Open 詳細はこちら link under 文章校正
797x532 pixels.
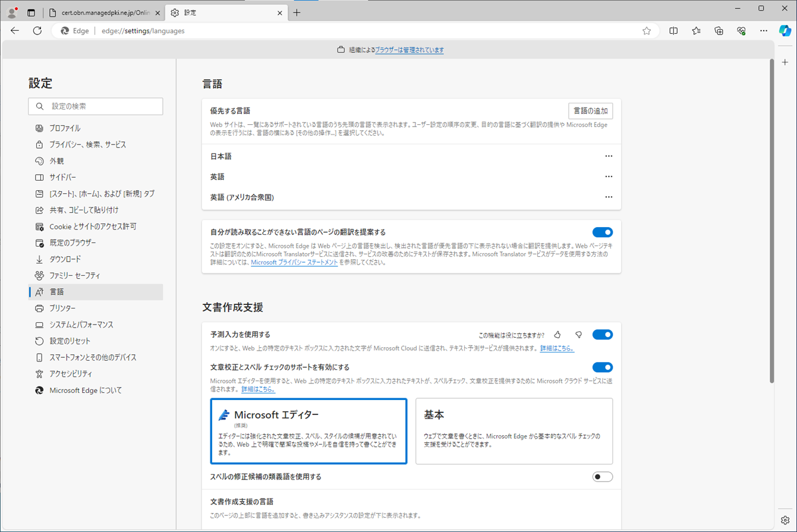258,389
